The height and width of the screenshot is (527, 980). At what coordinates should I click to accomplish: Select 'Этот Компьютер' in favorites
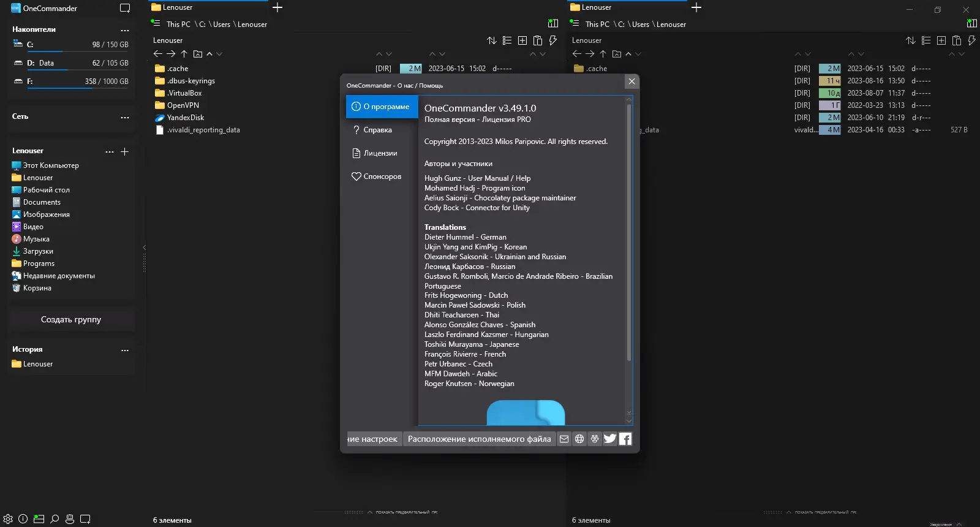tap(45, 165)
